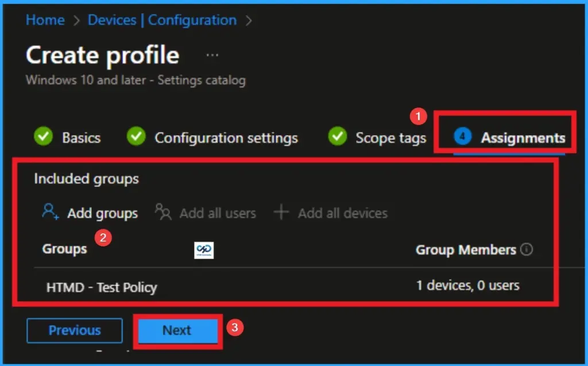Navigate to Home via the breadcrumb link
Image resolution: width=588 pixels, height=366 pixels.
coord(45,20)
